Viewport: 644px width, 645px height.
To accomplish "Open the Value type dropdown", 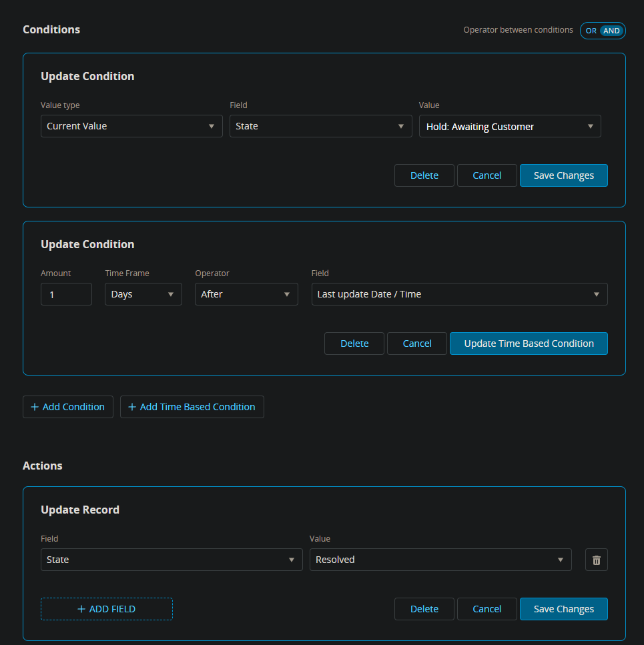I will click(131, 126).
